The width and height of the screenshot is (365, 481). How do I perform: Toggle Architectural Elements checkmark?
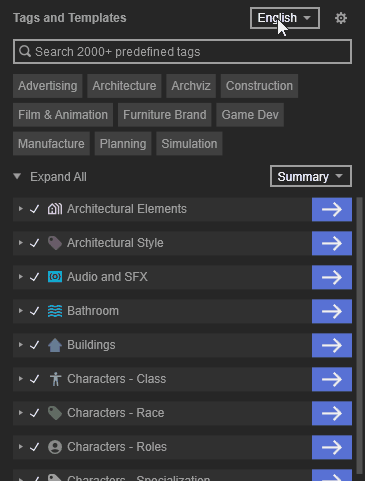pos(35,209)
